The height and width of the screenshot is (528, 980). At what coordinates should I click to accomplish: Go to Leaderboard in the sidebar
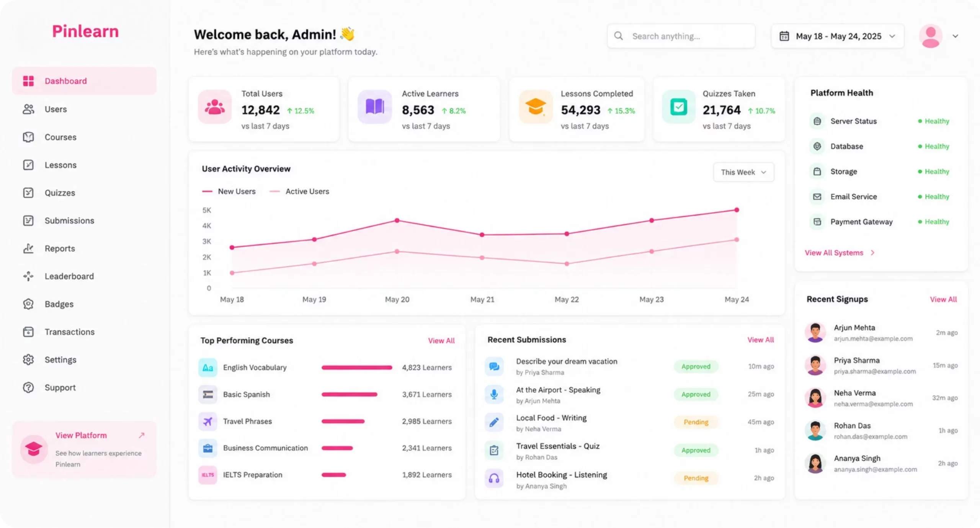click(84, 276)
